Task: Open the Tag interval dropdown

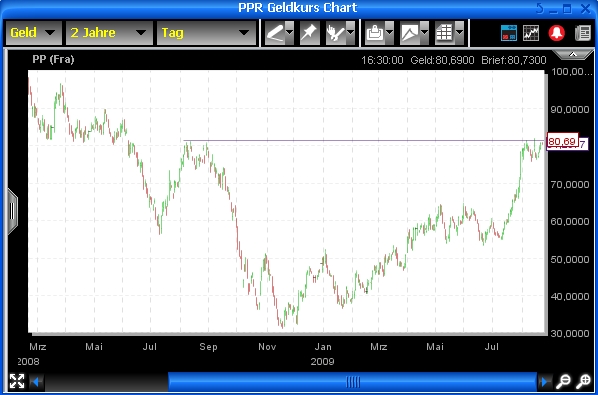Action: 206,33
